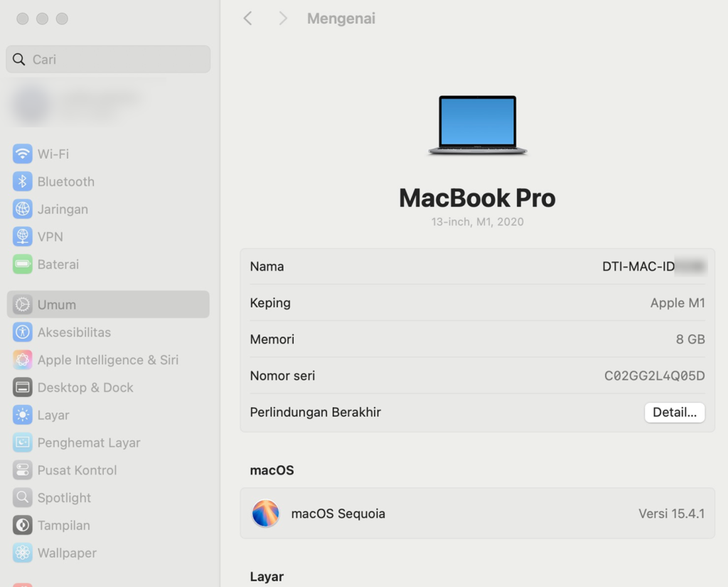The height and width of the screenshot is (587, 728).
Task: Open the Wallpaper flower icon
Action: [22, 553]
